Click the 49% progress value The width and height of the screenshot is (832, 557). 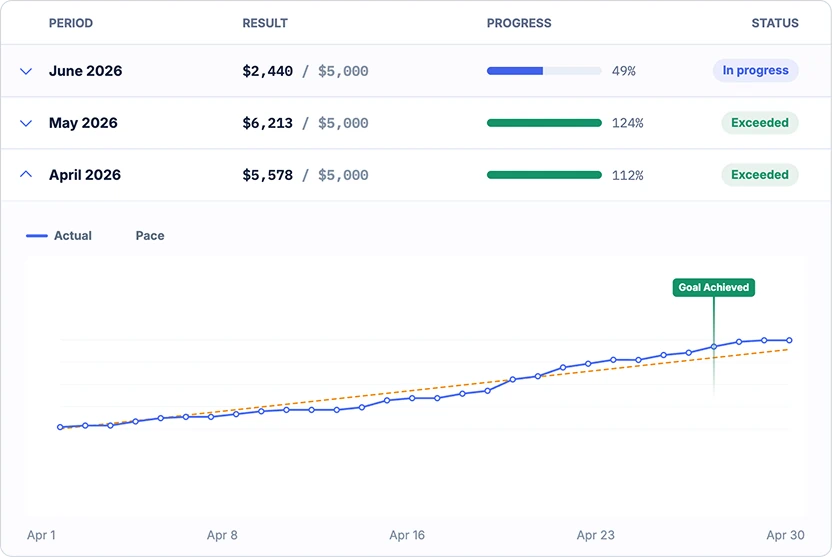623,71
